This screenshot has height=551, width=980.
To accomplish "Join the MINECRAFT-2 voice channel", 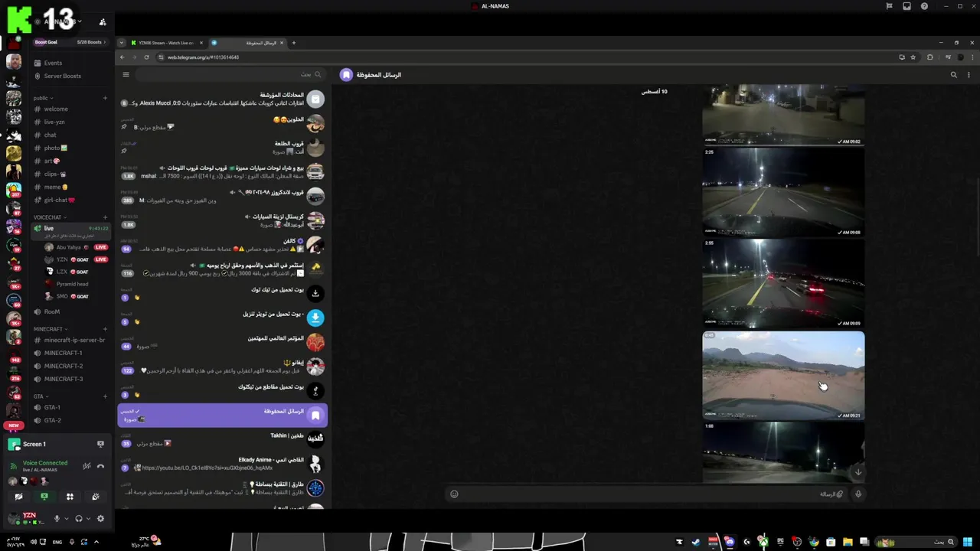I will click(63, 366).
